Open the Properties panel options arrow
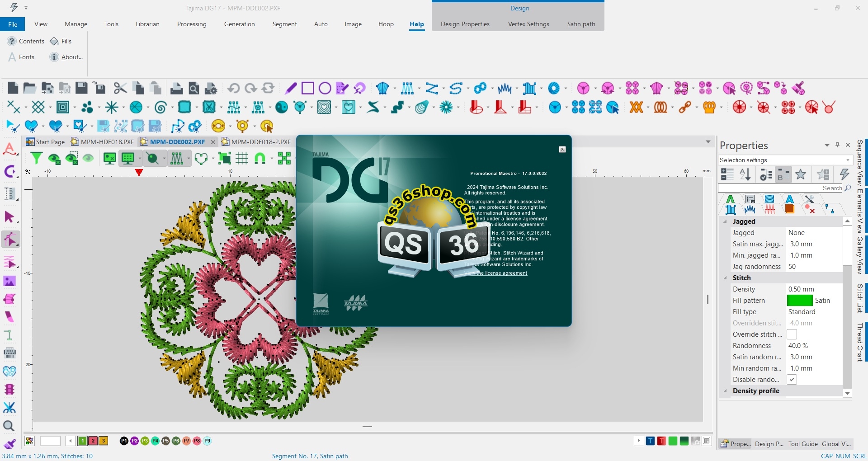The width and height of the screenshot is (868, 461). (827, 145)
